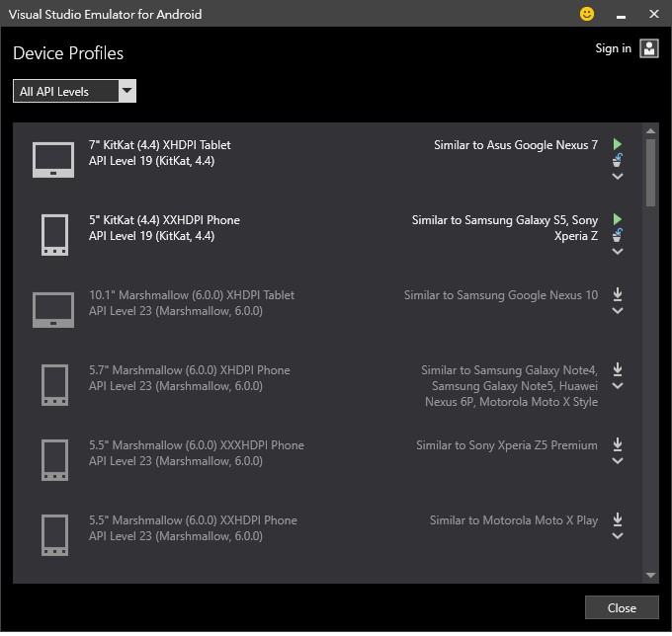Click scrollbar down arrow in device list
672x636 pixels.
[x=650, y=575]
